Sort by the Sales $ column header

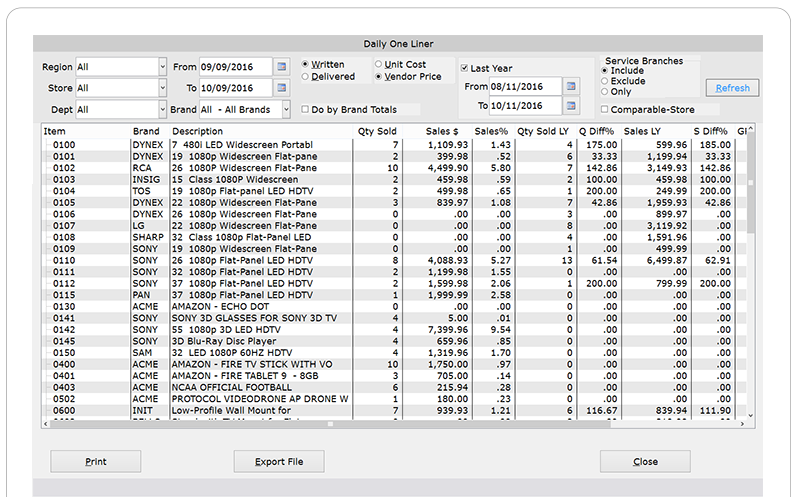(442, 131)
